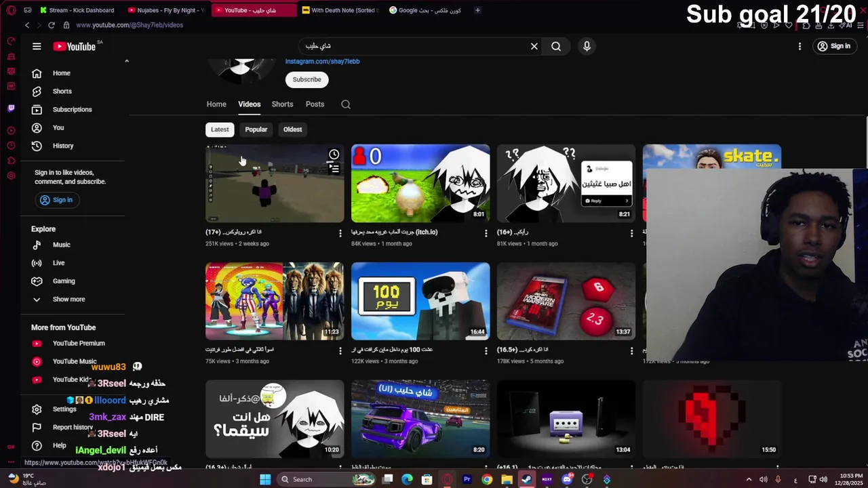Image resolution: width=868 pixels, height=488 pixels.
Task: Open the 11:23 Fortnite lions video thumbnail
Action: pos(275,301)
